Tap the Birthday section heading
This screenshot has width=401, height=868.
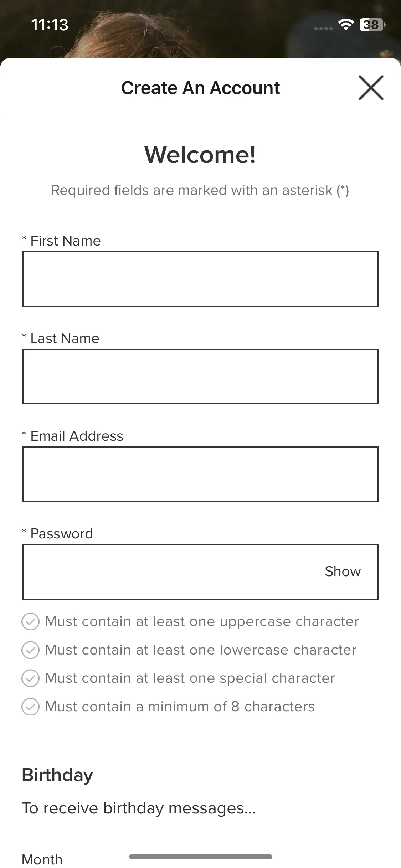point(57,775)
